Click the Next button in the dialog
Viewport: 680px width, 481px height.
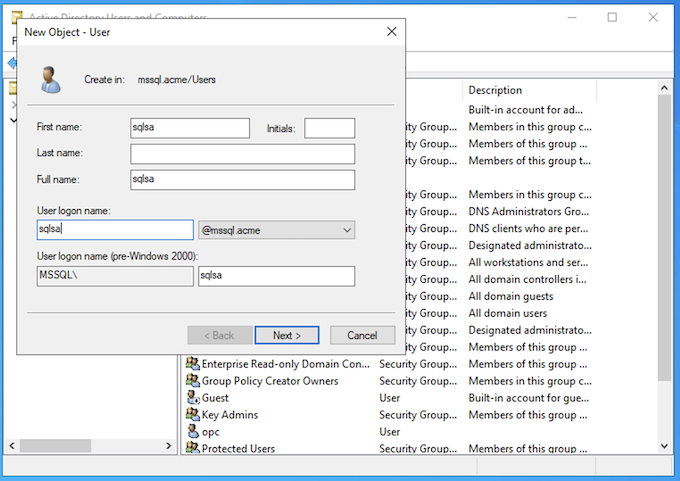(287, 335)
